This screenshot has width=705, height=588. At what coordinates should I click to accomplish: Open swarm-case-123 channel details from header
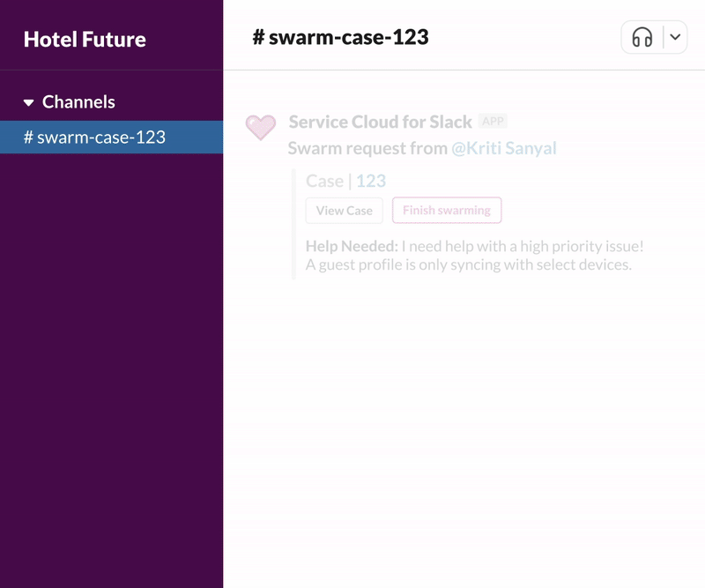349,37
